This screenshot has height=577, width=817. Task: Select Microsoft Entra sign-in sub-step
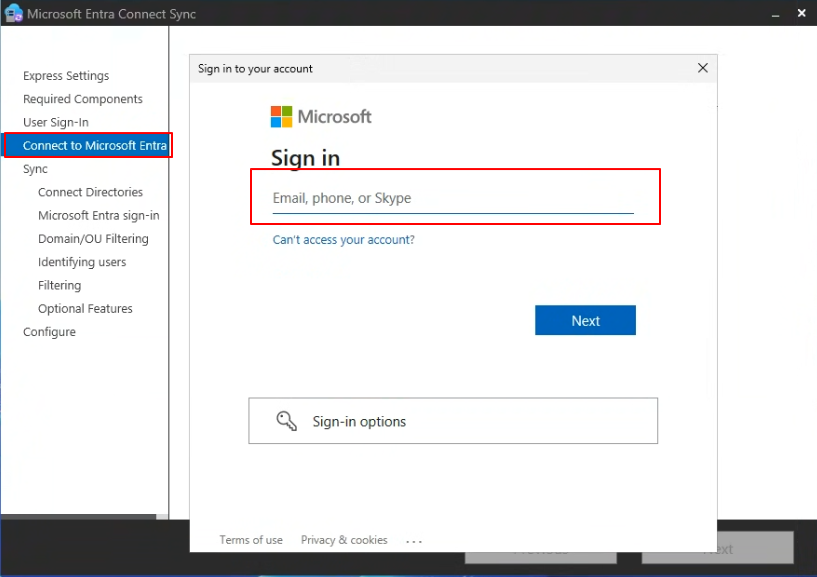click(98, 215)
